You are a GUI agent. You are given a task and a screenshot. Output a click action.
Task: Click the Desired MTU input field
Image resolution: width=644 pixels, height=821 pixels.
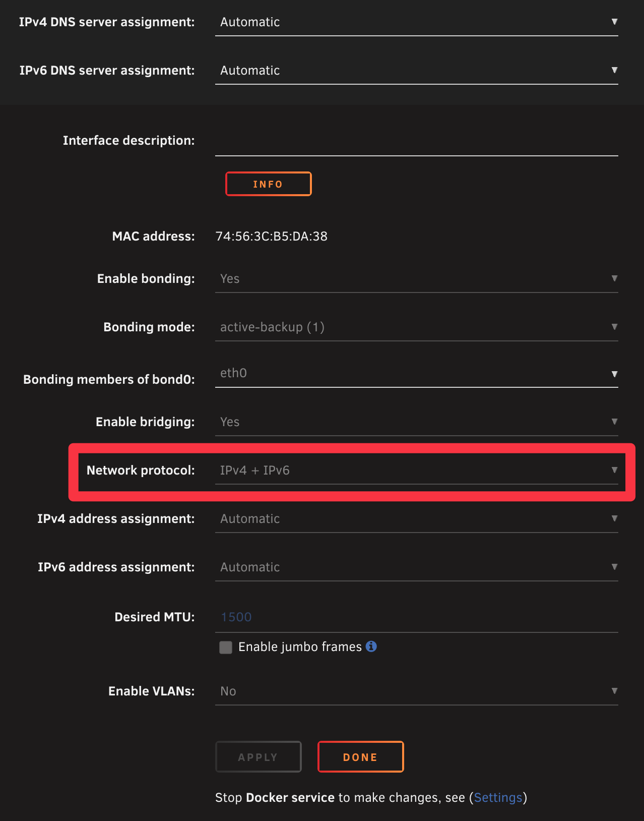416,617
